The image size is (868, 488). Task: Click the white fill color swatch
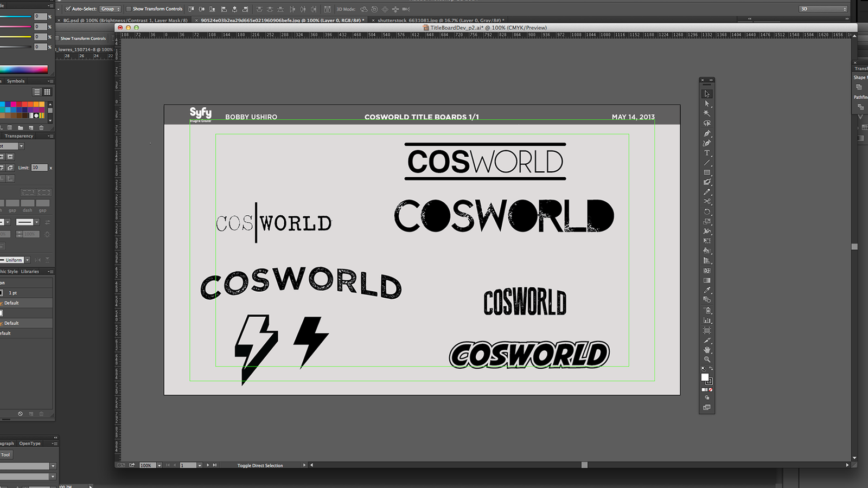tap(705, 377)
